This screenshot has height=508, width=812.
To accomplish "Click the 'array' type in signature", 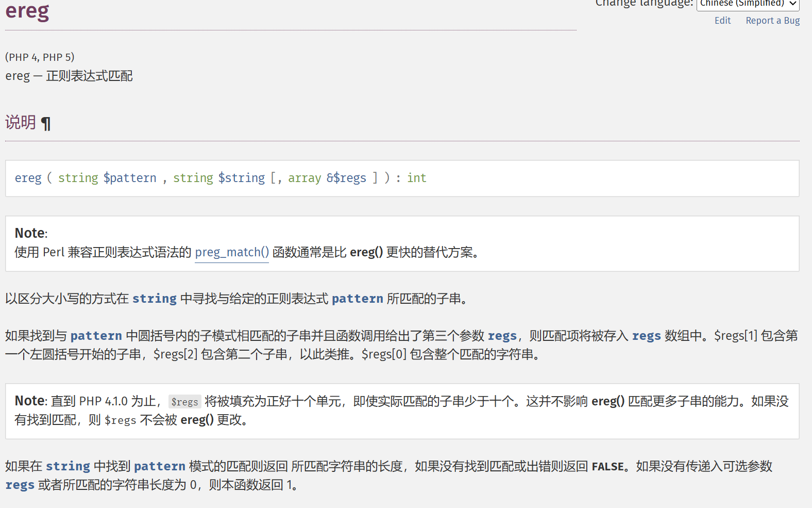I will click(304, 178).
